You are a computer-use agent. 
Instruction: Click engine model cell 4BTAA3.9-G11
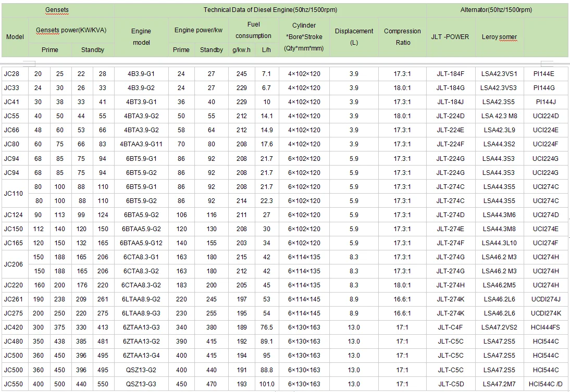tap(141, 144)
